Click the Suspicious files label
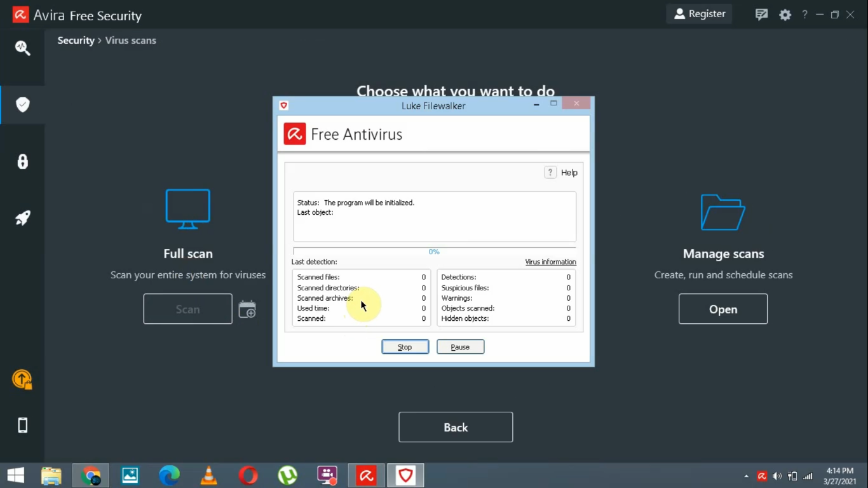This screenshot has height=488, width=868. (465, 288)
